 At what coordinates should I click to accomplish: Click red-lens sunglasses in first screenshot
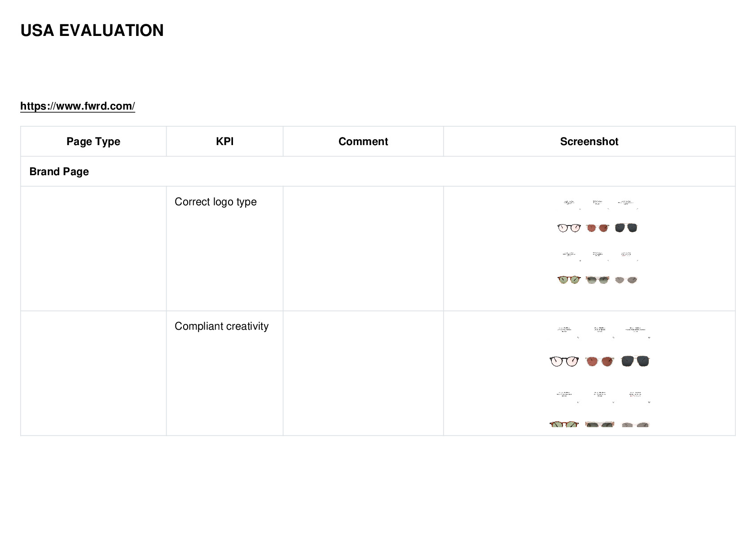pyautogui.click(x=598, y=228)
